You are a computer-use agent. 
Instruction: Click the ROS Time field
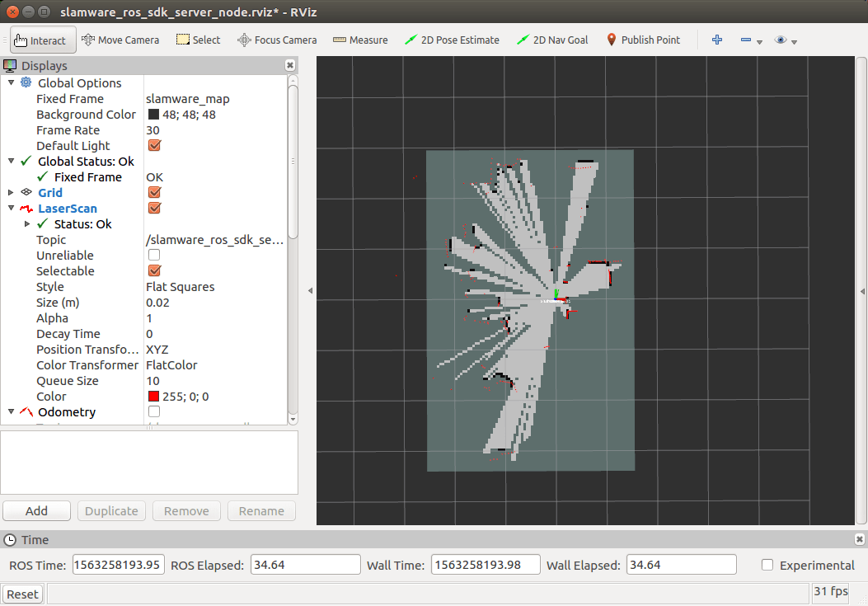tap(118, 565)
